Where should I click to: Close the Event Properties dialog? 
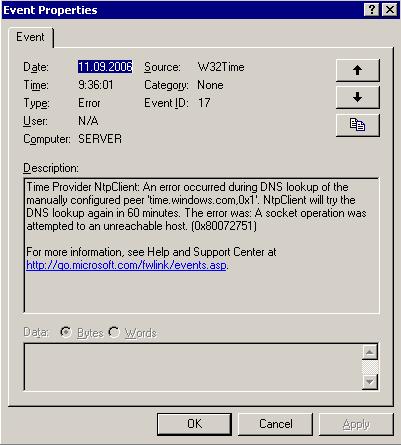click(389, 10)
